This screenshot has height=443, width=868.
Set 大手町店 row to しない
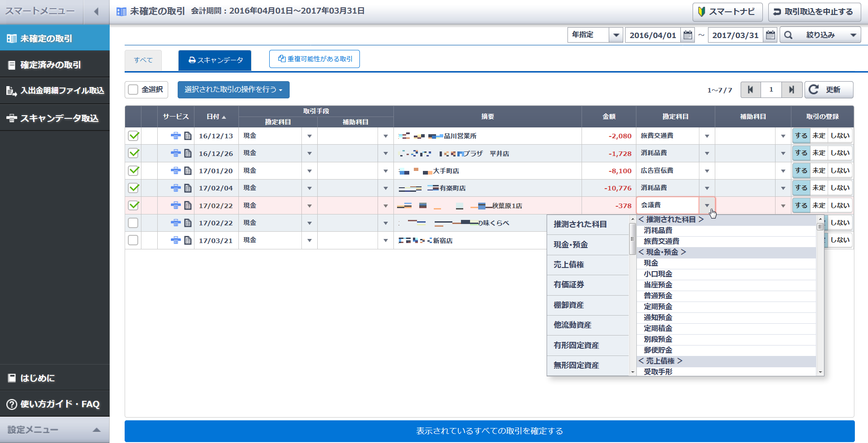840,170
